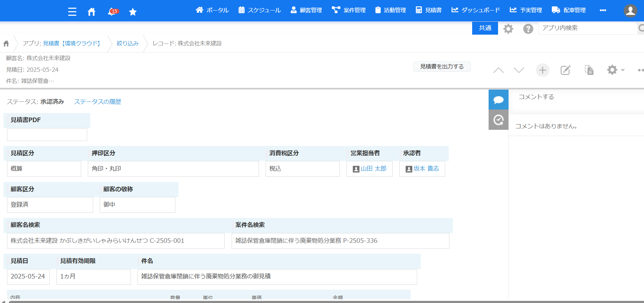This screenshot has height=303, width=644.
Task: Open the ステータスの履歴 link
Action: pos(98,102)
